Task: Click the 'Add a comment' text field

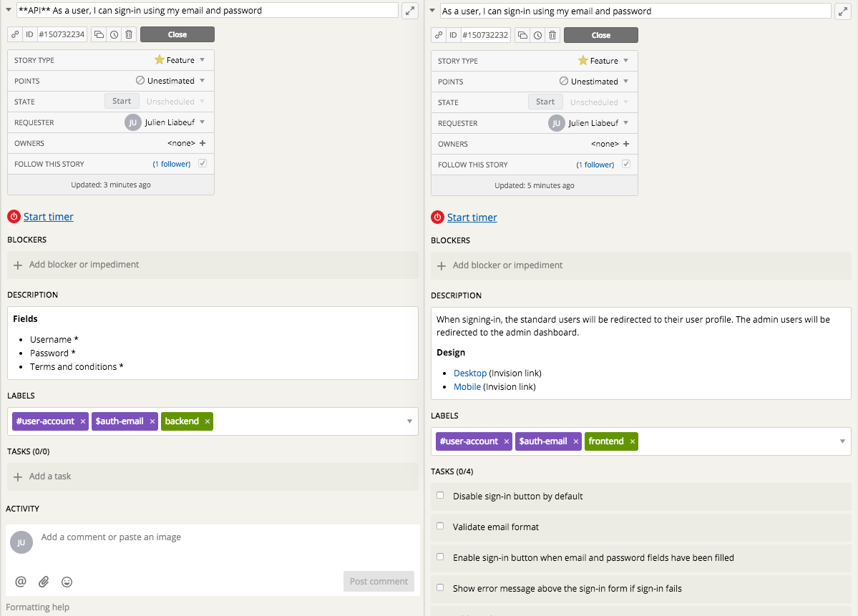Action: [215, 537]
